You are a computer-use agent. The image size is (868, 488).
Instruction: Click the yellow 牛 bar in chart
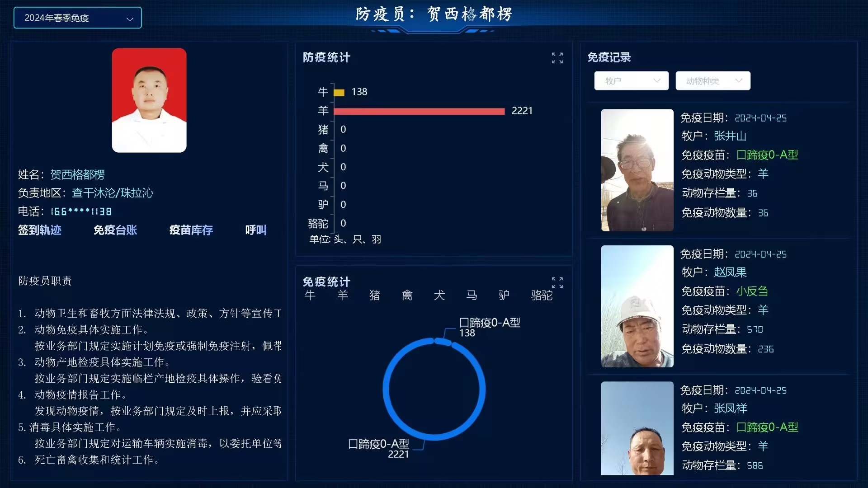click(339, 93)
